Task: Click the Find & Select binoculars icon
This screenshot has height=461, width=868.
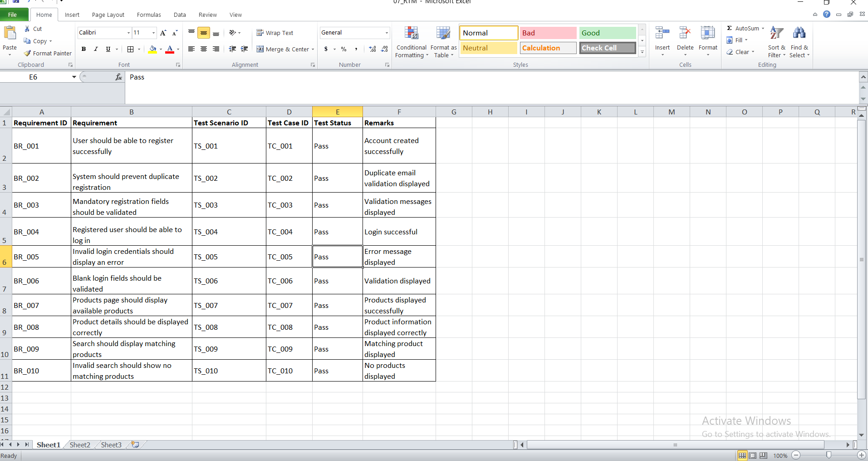Action: click(799, 33)
